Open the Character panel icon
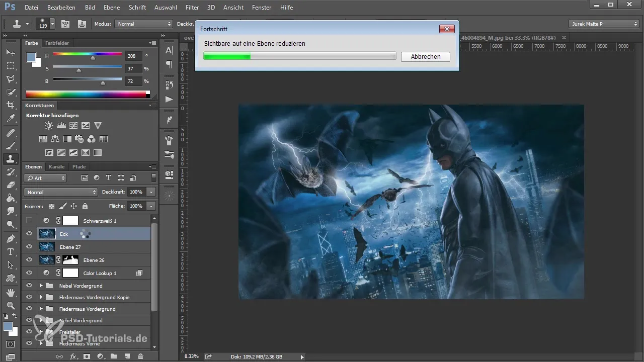644x362 pixels. [x=169, y=51]
